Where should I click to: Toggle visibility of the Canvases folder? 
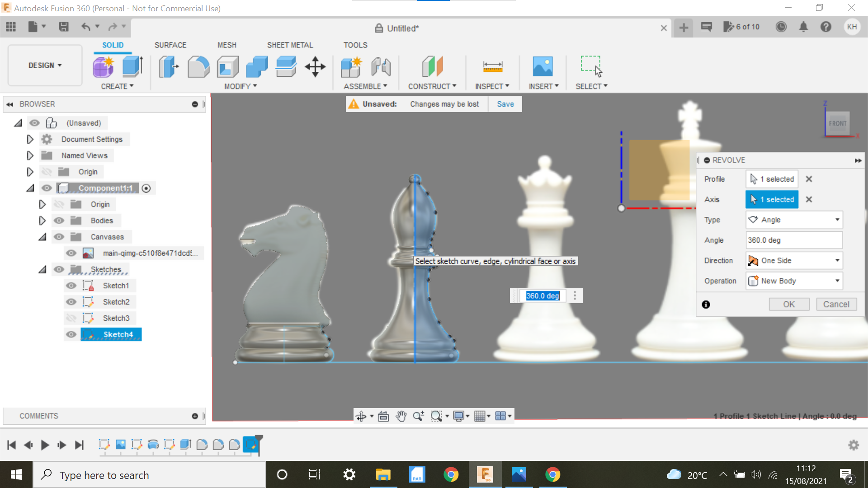point(59,236)
